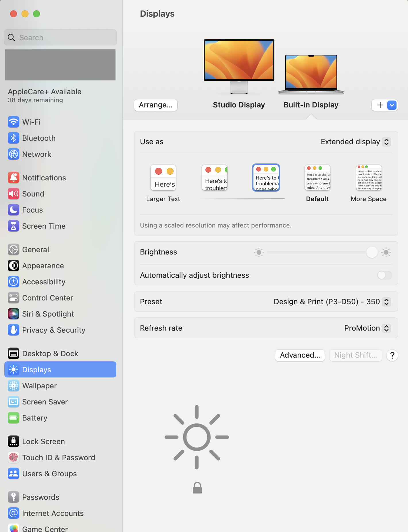This screenshot has width=408, height=532.
Task: Choose the Default resolution option
Action: (x=317, y=183)
